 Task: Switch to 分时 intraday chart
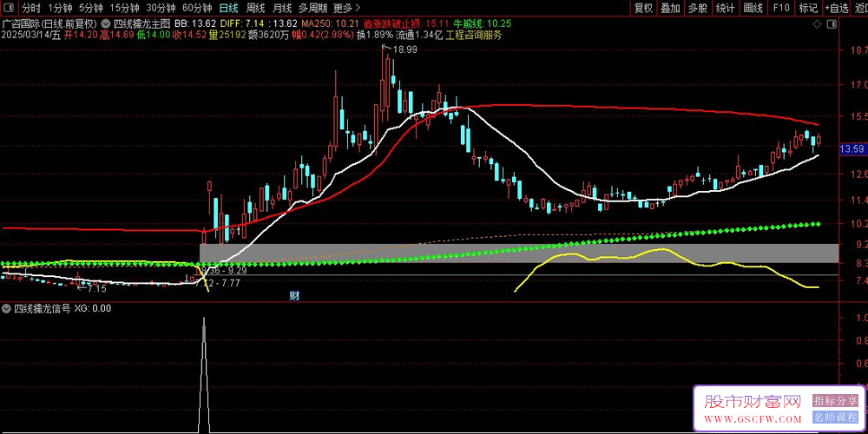(31, 8)
